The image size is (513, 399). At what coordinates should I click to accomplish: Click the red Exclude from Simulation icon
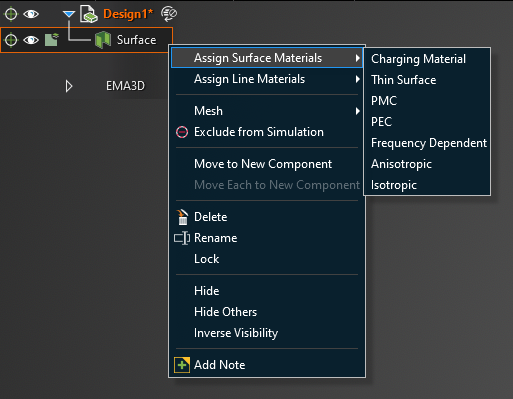[182, 132]
